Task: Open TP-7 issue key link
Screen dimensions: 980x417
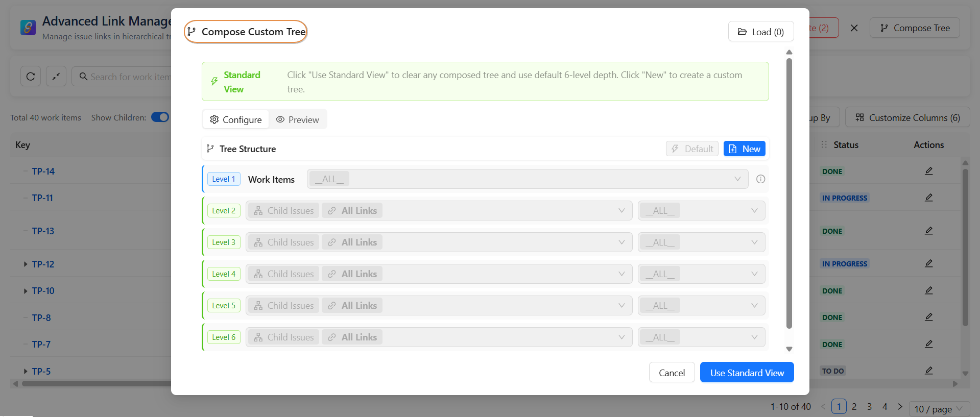Action: click(x=41, y=345)
